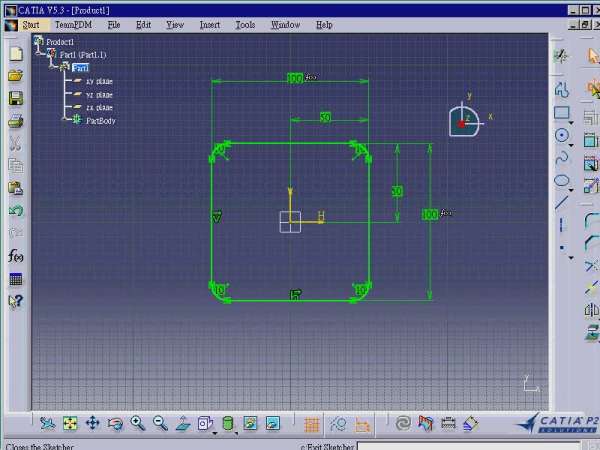
Task: Expand the Rectangle tool flyout arrow
Action: click(571, 123)
